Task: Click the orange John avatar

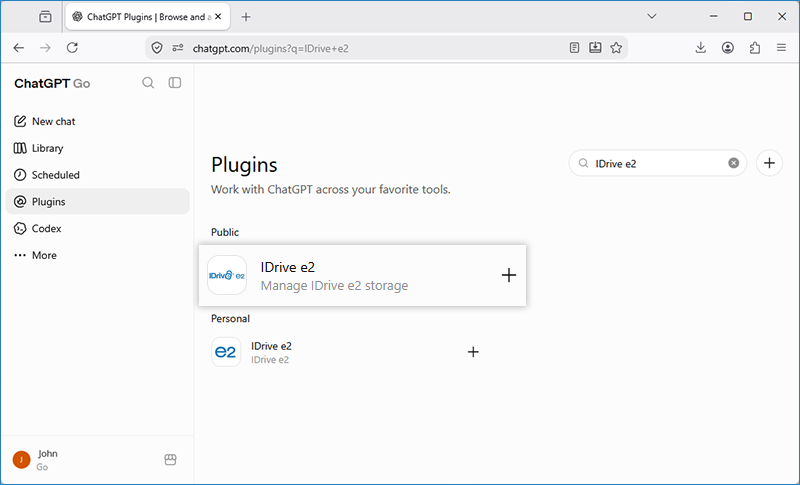Action: tap(21, 460)
